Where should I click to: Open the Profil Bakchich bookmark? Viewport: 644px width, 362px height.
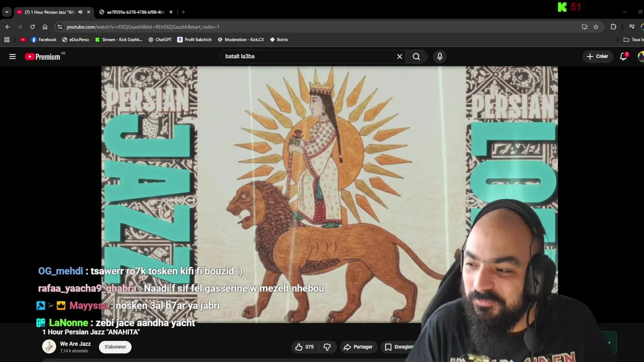(194, 39)
